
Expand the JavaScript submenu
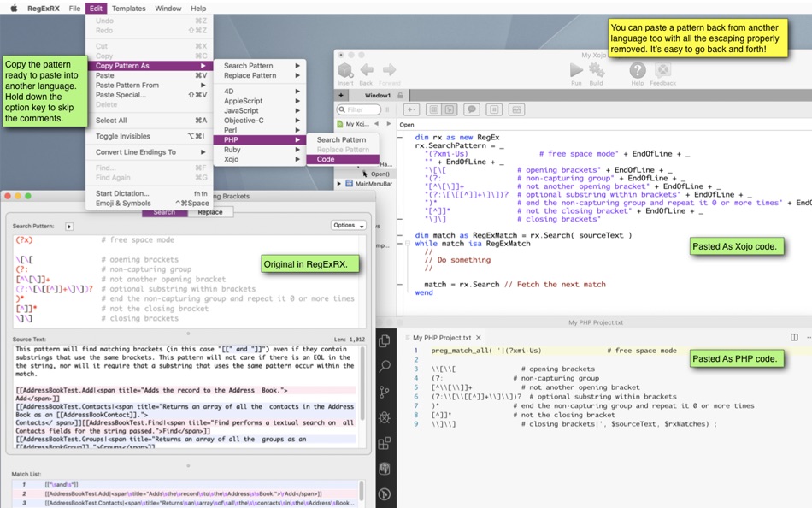(260, 110)
